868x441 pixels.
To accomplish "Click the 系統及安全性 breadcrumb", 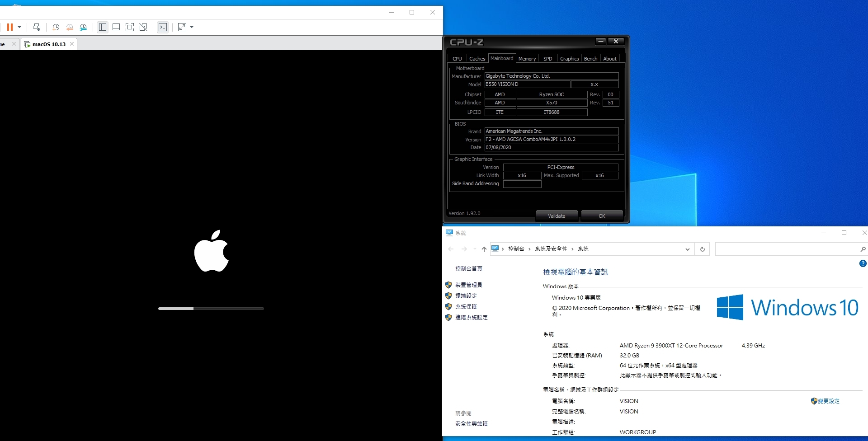I will 551,249.
